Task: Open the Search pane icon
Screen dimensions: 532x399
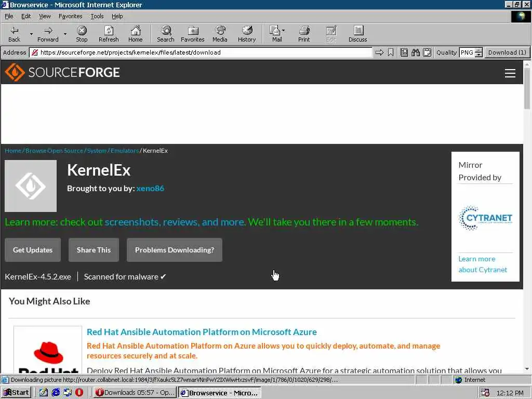Action: click(166, 34)
